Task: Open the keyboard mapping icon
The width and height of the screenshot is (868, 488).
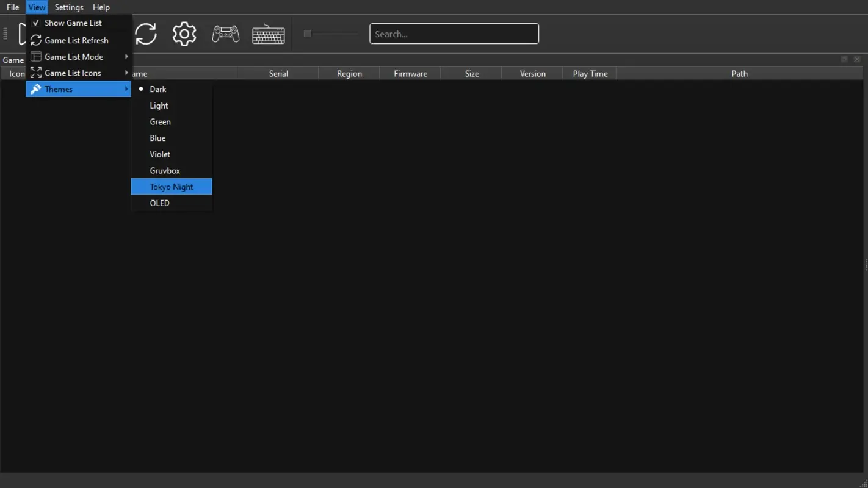Action: 269,34
